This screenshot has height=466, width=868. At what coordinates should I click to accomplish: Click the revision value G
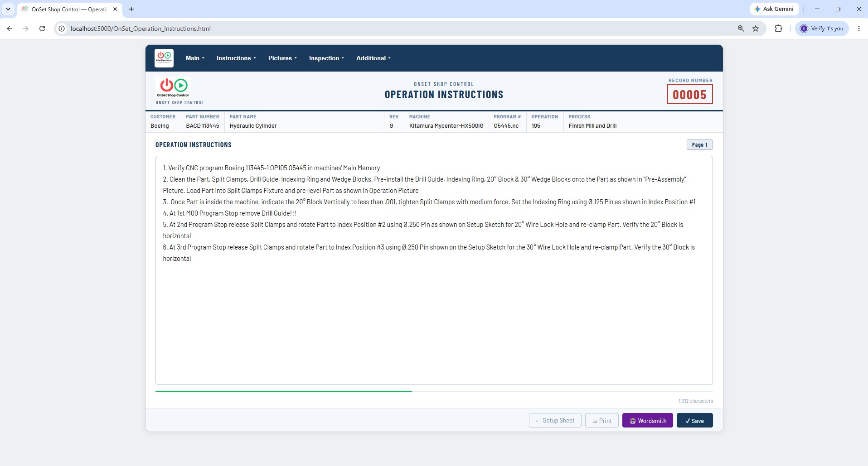tap(392, 126)
